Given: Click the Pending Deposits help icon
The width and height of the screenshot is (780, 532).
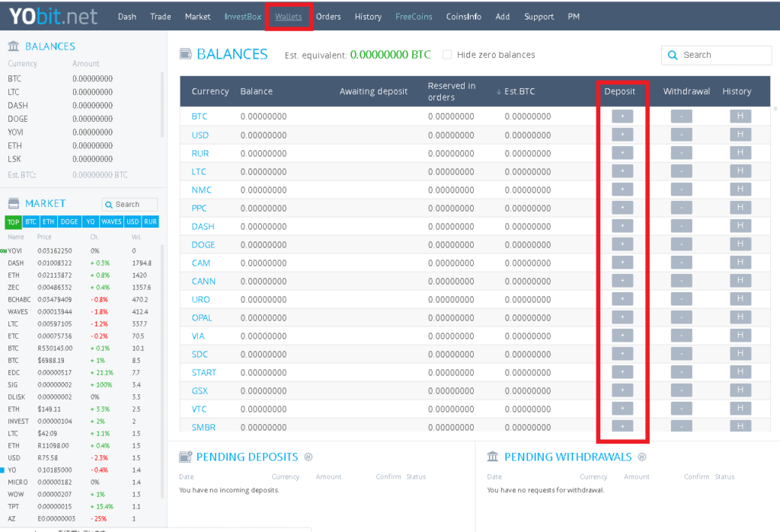Looking at the screenshot, I should pos(308,457).
